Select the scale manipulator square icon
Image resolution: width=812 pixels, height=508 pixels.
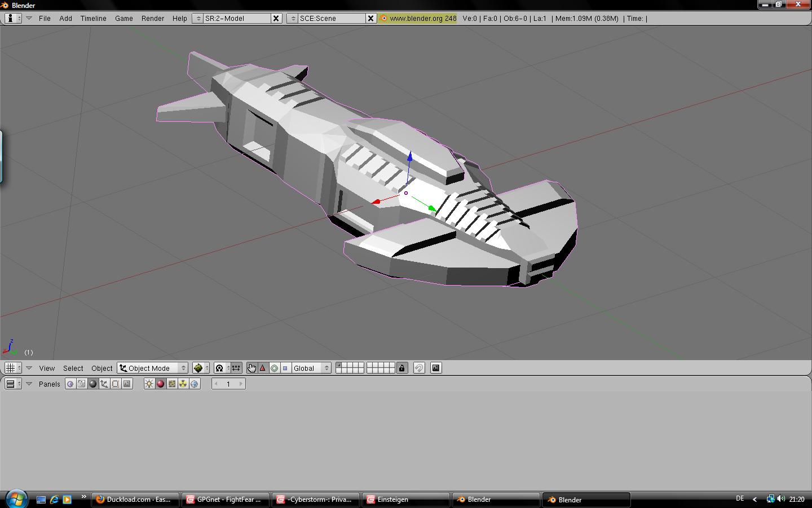(285, 368)
